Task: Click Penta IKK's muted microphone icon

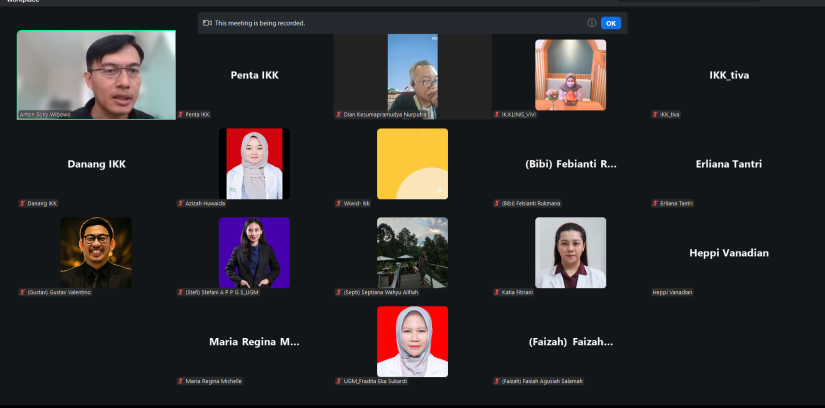Action: click(181, 115)
